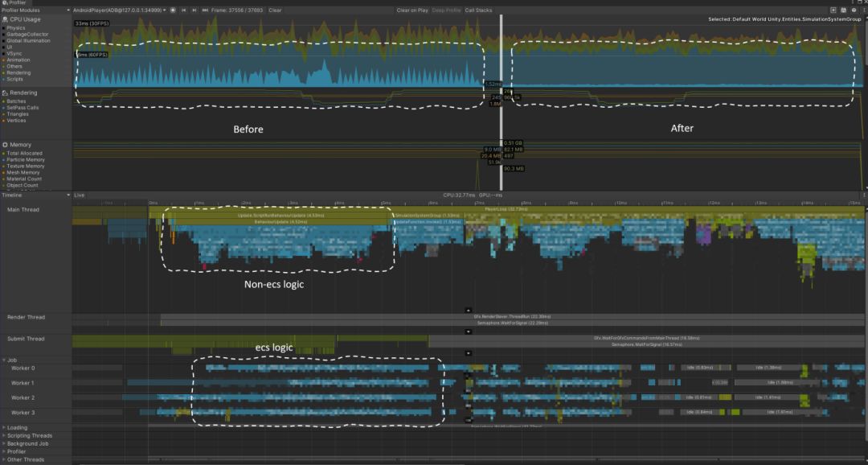
Task: Click the Rendering module icon
Action: coord(5,93)
